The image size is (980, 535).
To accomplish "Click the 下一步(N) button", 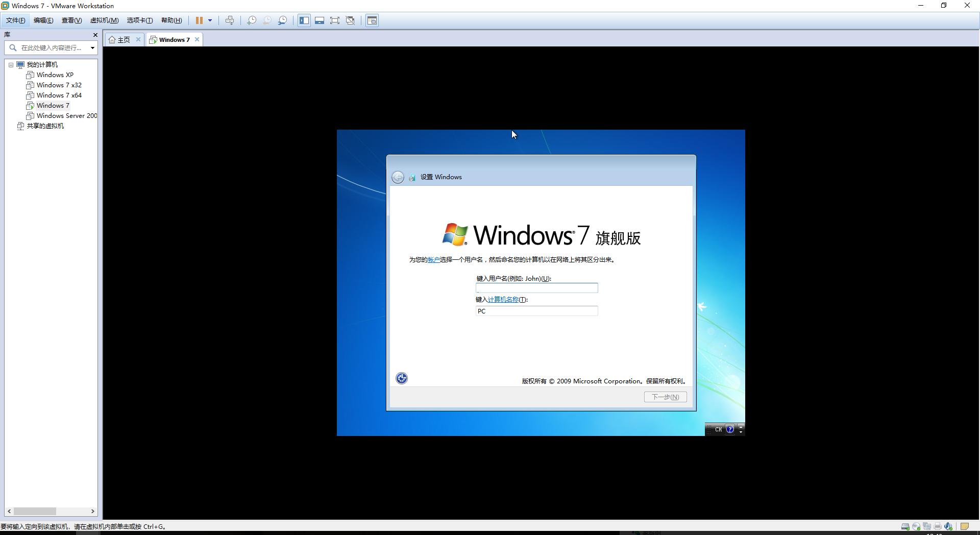I will [665, 397].
